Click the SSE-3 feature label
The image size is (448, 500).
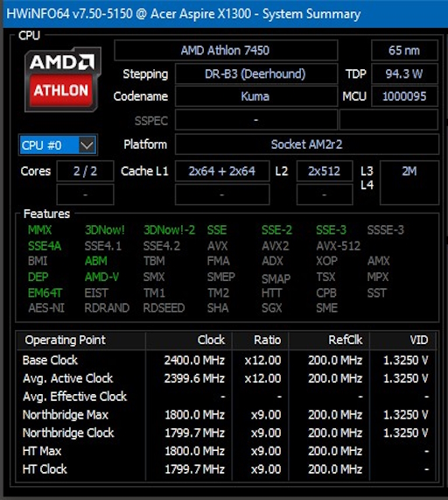tap(331, 230)
